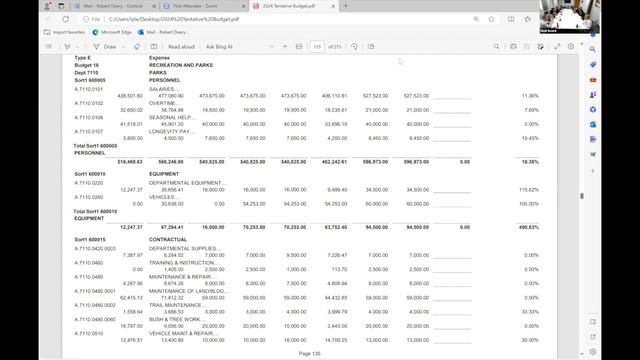This screenshot has height=360, width=640.
Task: Open the split screen icon
Action: 511,19
